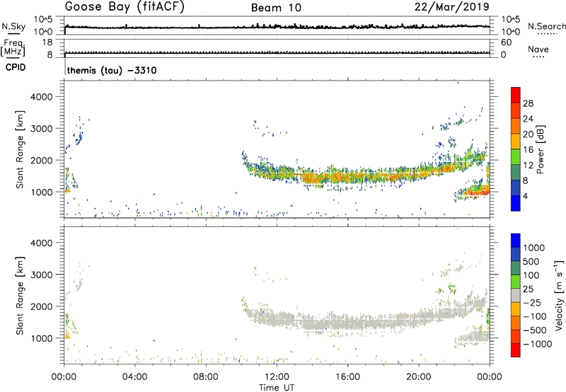Click the 'N.Sky' legend label
Viewport: 566px width, 392px height.
tap(13, 26)
